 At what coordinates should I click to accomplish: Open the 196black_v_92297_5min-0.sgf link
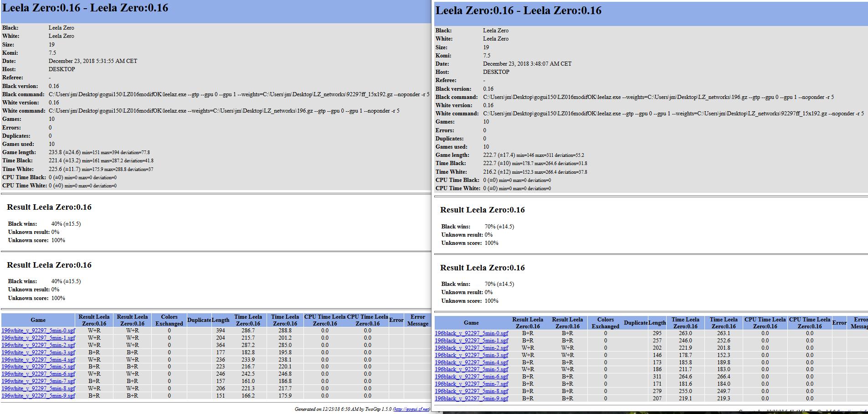click(x=471, y=333)
